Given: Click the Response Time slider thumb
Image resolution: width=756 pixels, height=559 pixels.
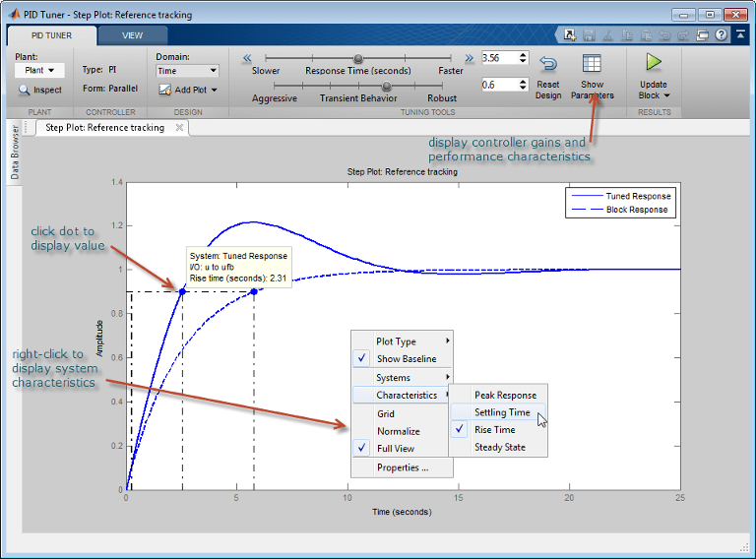Looking at the screenshot, I should [x=358, y=58].
